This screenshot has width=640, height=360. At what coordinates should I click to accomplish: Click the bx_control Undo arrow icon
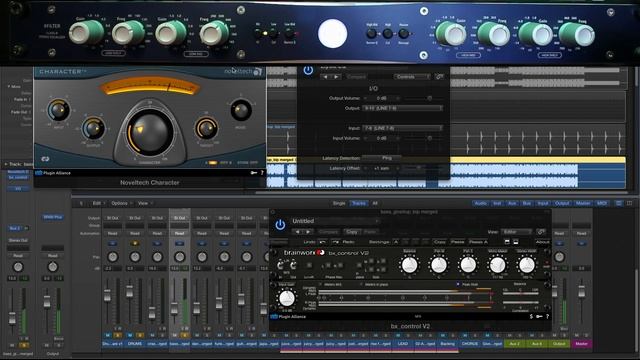(x=322, y=242)
